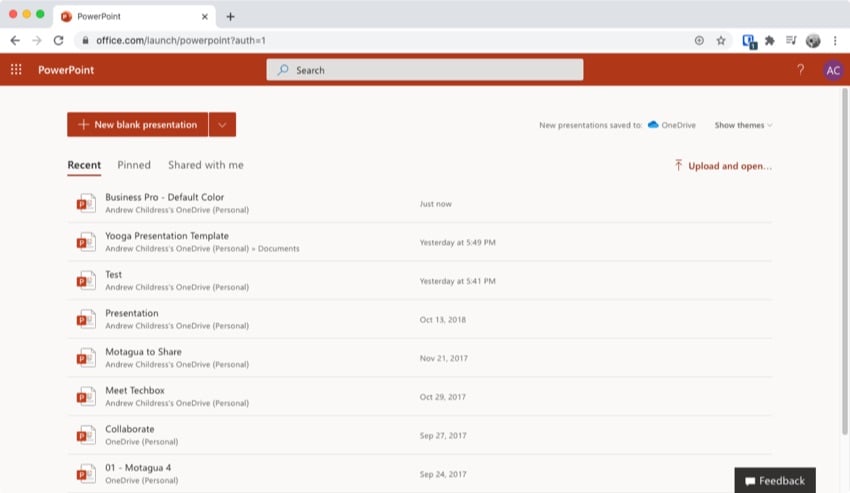The width and height of the screenshot is (850, 493).
Task: Click the Upload and open link
Action: [723, 166]
